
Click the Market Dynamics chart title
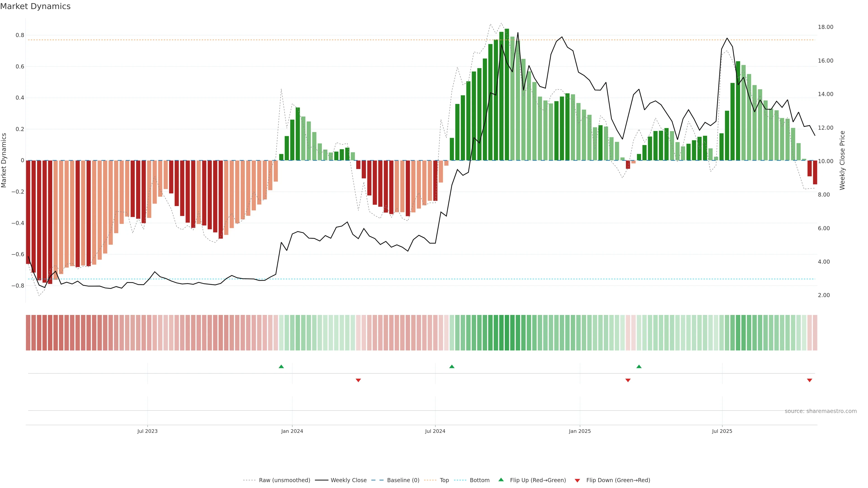tap(35, 6)
